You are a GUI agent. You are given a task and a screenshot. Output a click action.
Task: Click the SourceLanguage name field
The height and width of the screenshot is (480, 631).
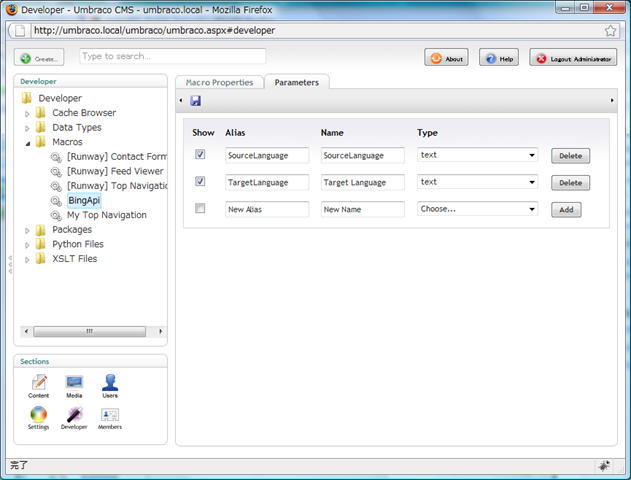coord(363,155)
